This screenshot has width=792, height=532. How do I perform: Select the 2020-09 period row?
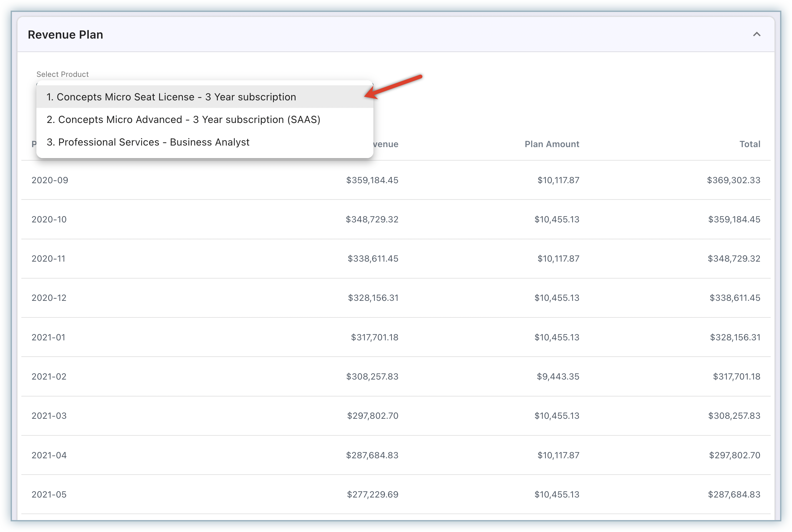50,180
